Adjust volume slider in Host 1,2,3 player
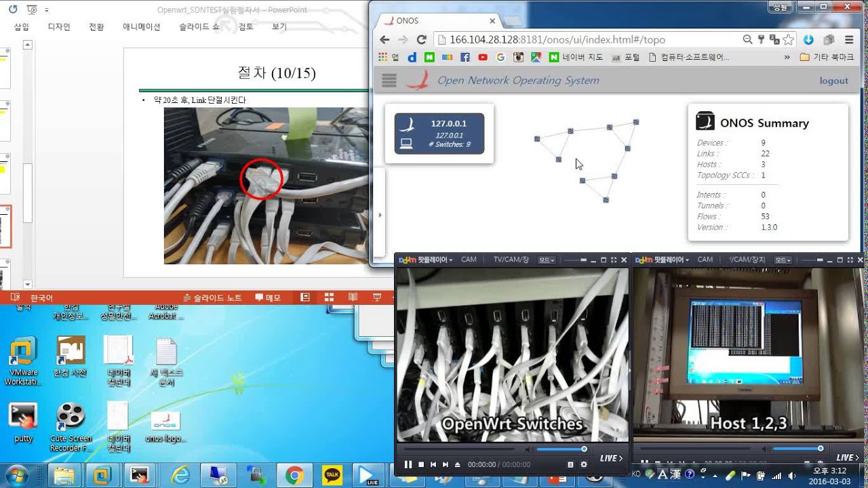Image resolution: width=868 pixels, height=488 pixels. [798, 449]
